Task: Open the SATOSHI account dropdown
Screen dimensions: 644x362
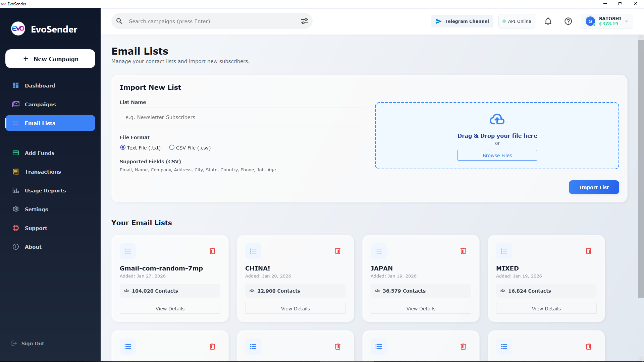Action: pos(607,21)
